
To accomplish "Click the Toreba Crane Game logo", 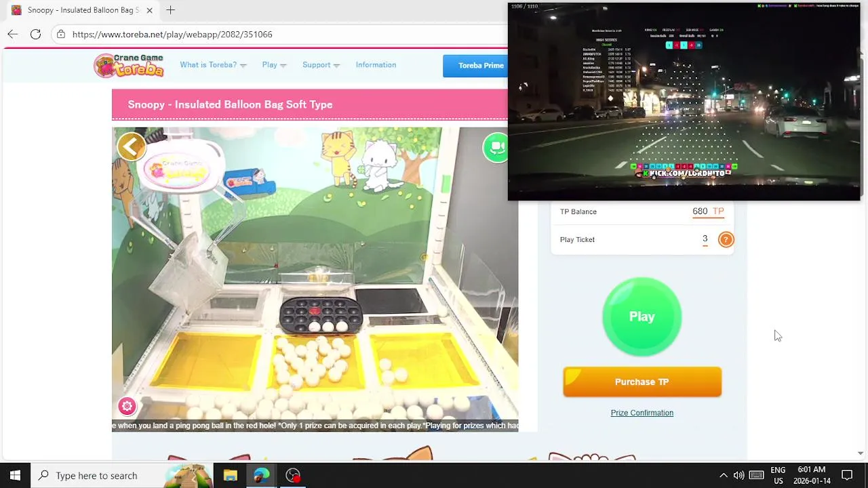I will (x=129, y=65).
